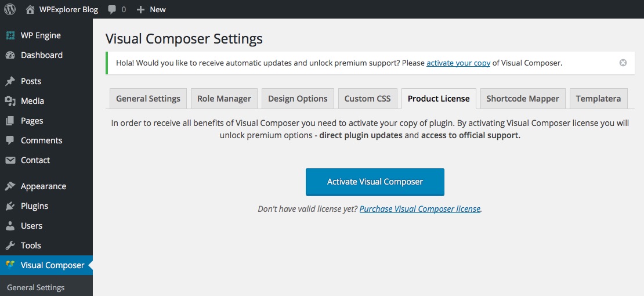Image resolution: width=644 pixels, height=296 pixels.
Task: Click the WordPress logo icon
Action: (x=10, y=9)
